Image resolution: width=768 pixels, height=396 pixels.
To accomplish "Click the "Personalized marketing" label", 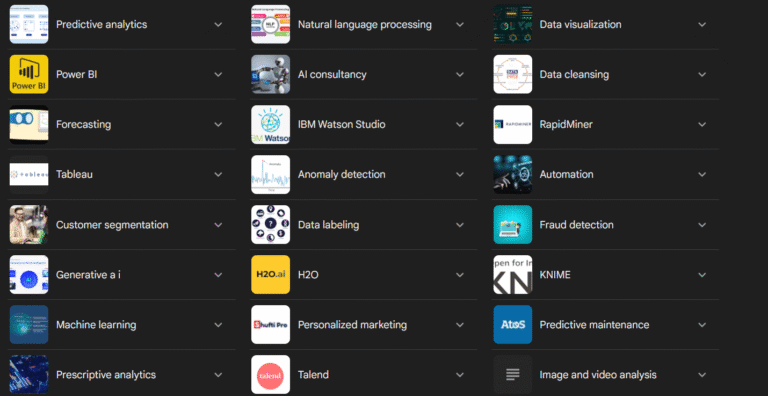I will pyautogui.click(x=352, y=325).
